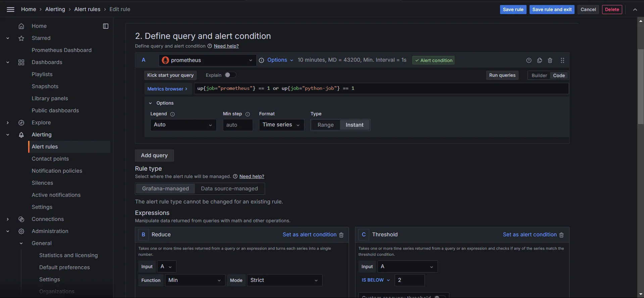The width and height of the screenshot is (644, 298).
Task: Click the drag handle icon for query A
Action: pos(562,60)
